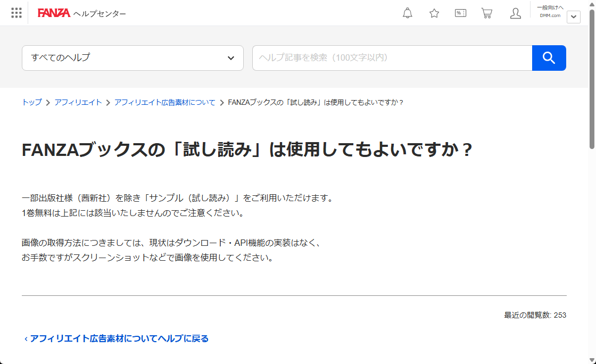Click the vertical scrollbar thumb
Screen dimensions: 596x364
coord(592,80)
